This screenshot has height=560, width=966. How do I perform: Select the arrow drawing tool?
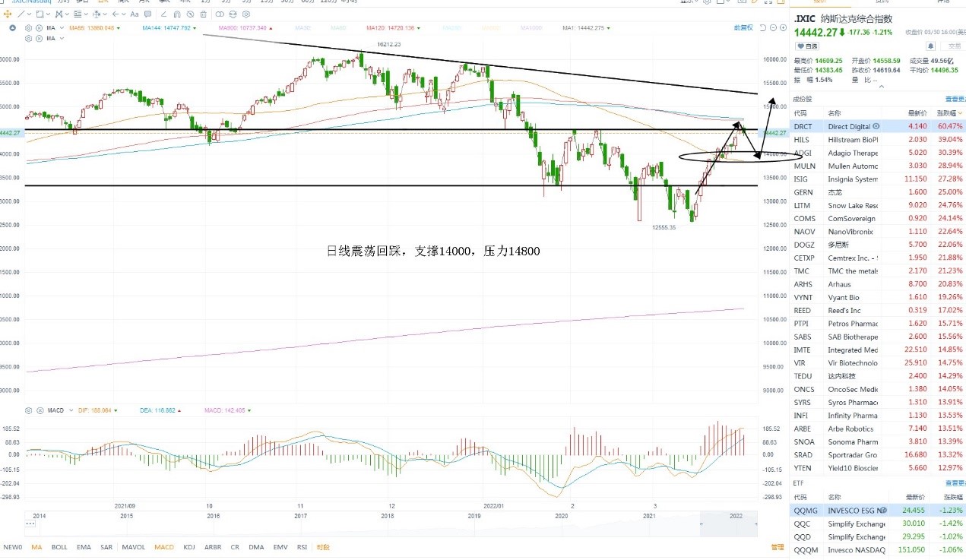pos(115,14)
